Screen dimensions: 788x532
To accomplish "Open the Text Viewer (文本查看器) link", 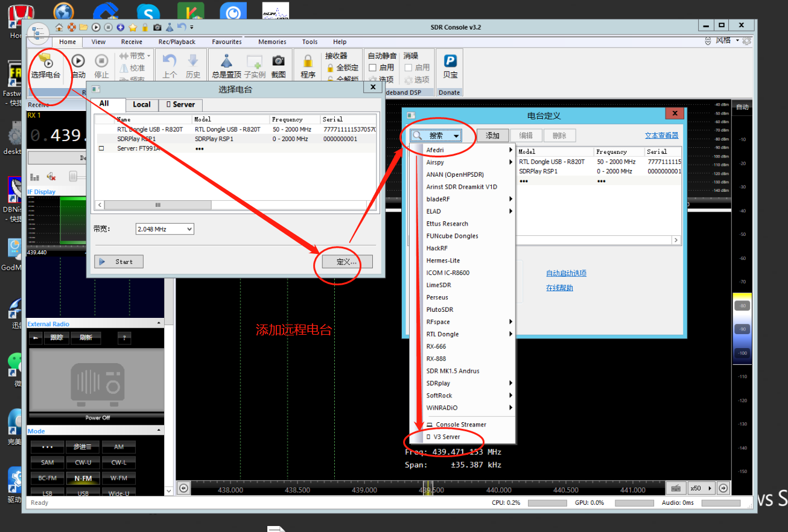I will pos(661,136).
